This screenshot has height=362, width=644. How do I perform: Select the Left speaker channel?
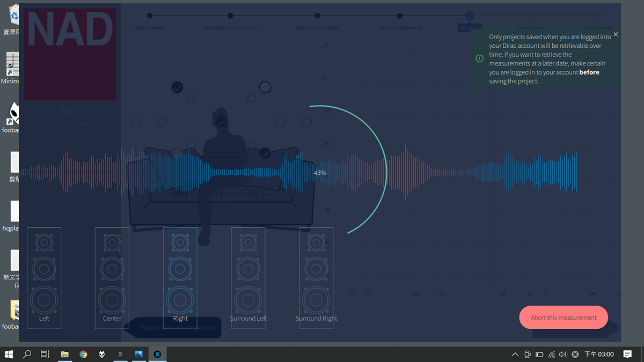[x=44, y=278]
